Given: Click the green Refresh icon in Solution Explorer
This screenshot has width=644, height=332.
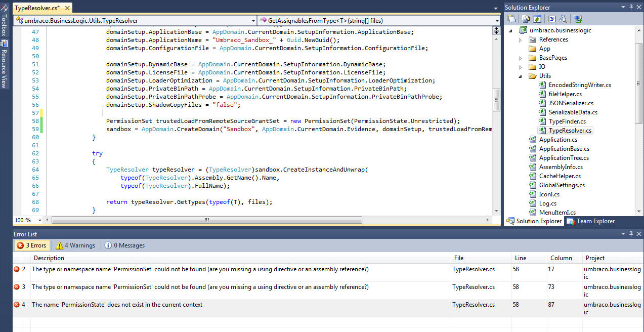Looking at the screenshot, I should click(537, 19).
